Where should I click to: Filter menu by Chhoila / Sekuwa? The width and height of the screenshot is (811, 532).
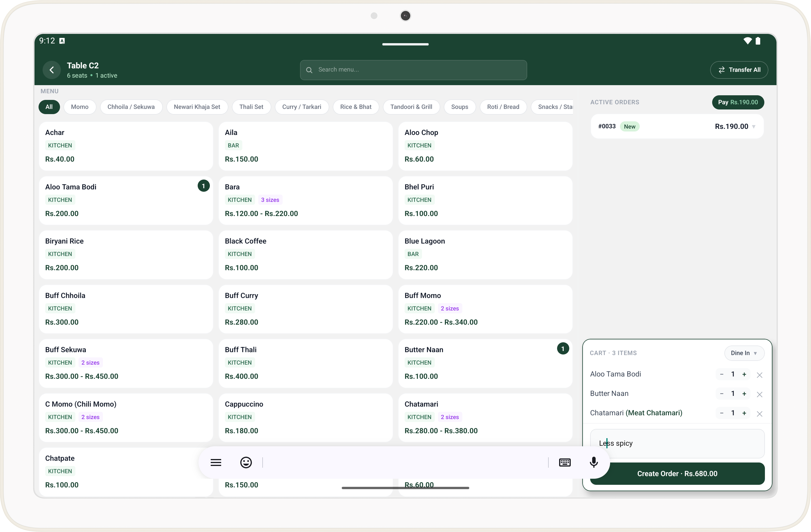[x=131, y=107]
